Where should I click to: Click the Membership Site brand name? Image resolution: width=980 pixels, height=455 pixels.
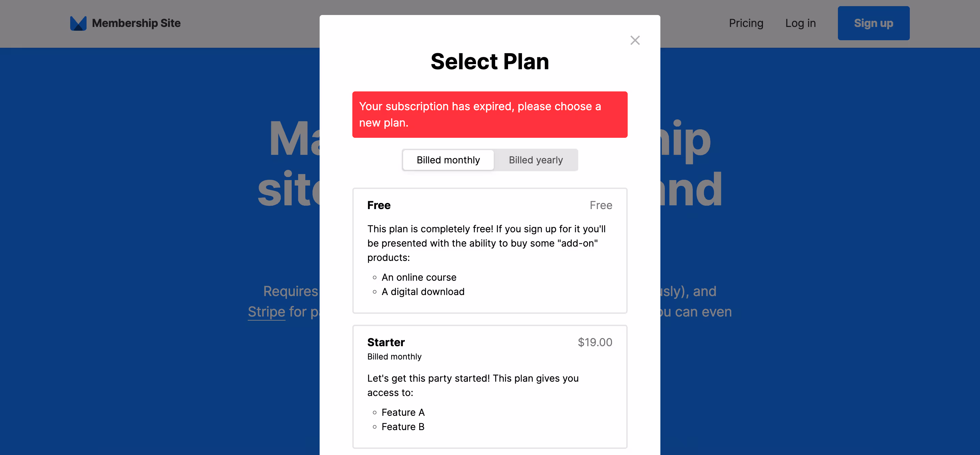click(136, 23)
